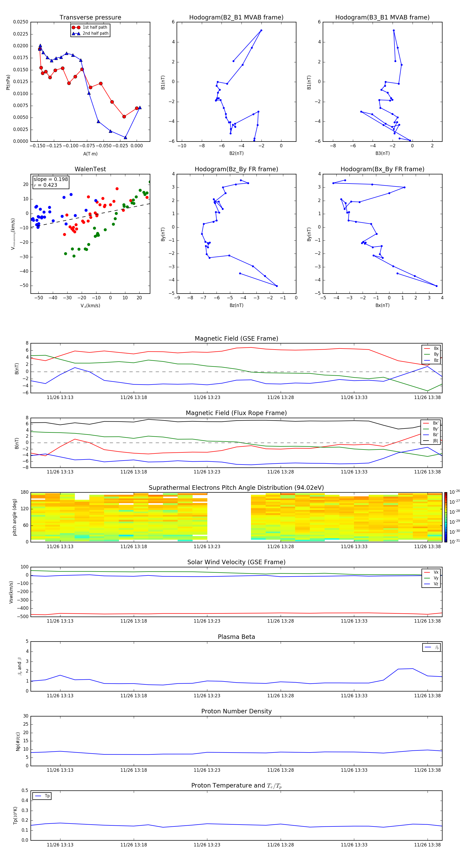
Task: Click the 'Magnetic Field (GSE Frame)' title
Action: (236, 339)
